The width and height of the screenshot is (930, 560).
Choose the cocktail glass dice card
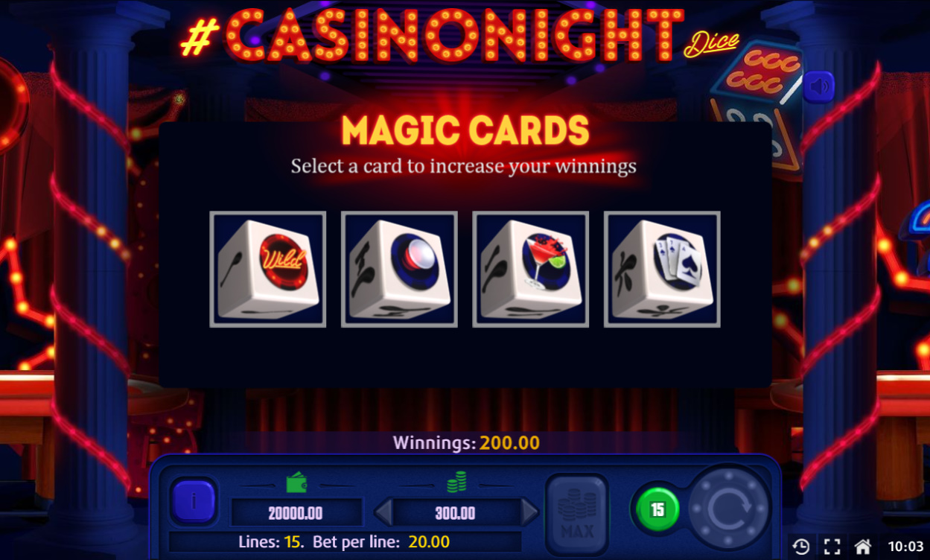(531, 269)
